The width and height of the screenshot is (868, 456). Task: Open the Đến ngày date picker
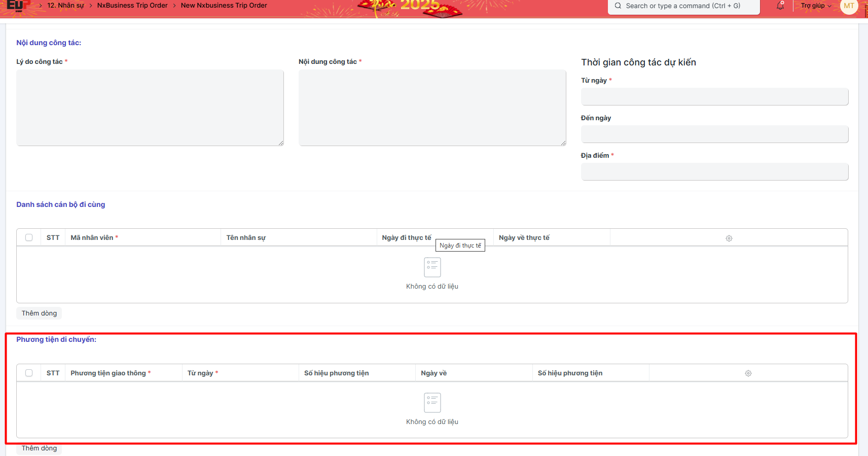click(x=714, y=134)
